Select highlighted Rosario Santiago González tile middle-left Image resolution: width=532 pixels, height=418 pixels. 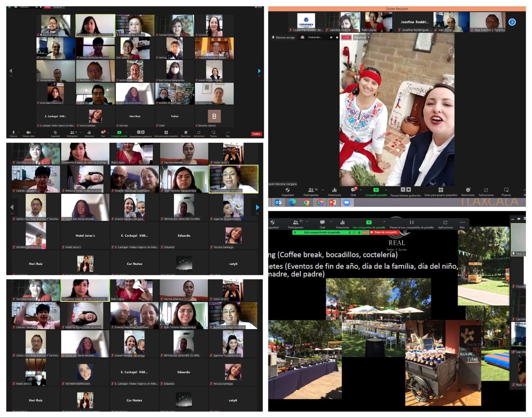[x=233, y=179]
